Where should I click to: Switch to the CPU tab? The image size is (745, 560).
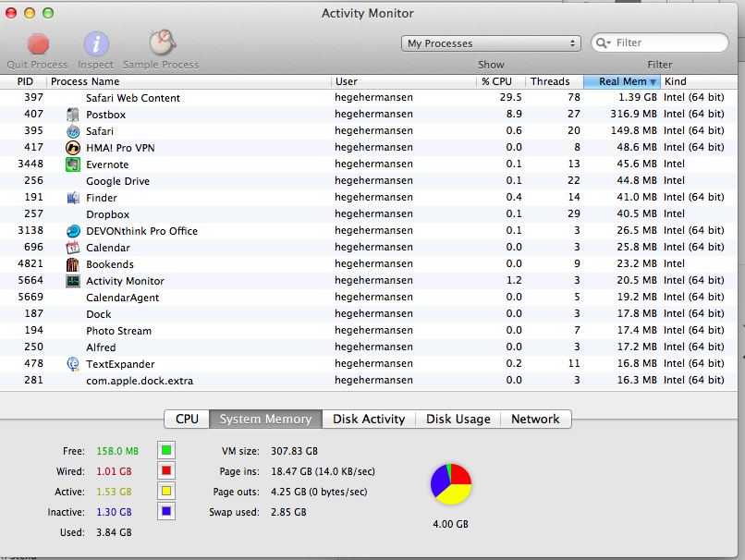[x=187, y=419]
